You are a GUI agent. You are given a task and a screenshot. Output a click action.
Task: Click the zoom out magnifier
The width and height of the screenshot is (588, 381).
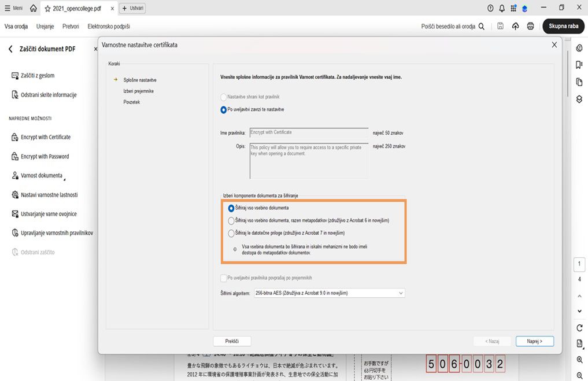(579, 375)
